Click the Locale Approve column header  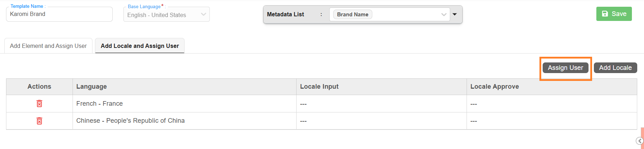point(494,87)
